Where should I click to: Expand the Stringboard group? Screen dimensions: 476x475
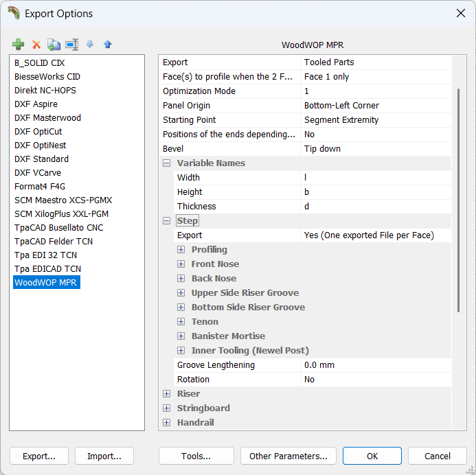pos(166,408)
